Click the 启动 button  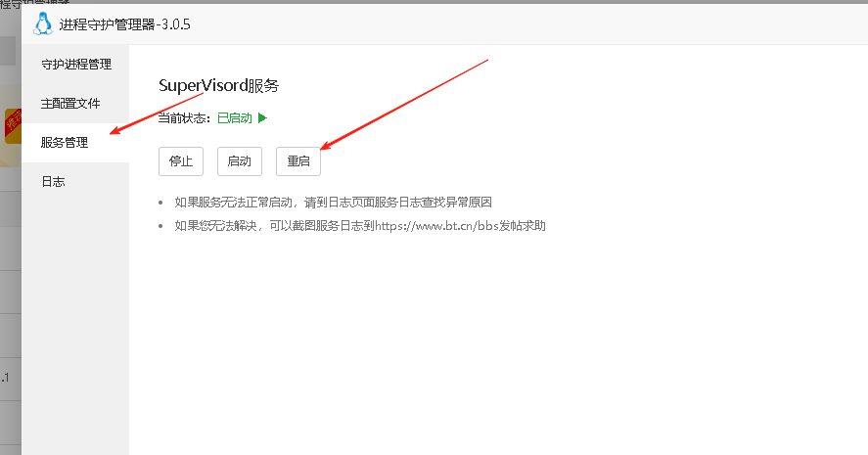click(x=240, y=161)
